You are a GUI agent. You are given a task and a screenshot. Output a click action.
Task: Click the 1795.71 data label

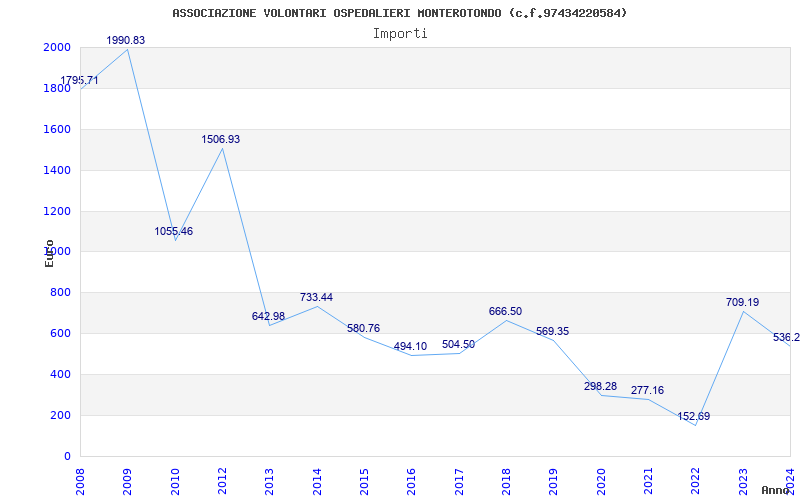click(x=79, y=81)
